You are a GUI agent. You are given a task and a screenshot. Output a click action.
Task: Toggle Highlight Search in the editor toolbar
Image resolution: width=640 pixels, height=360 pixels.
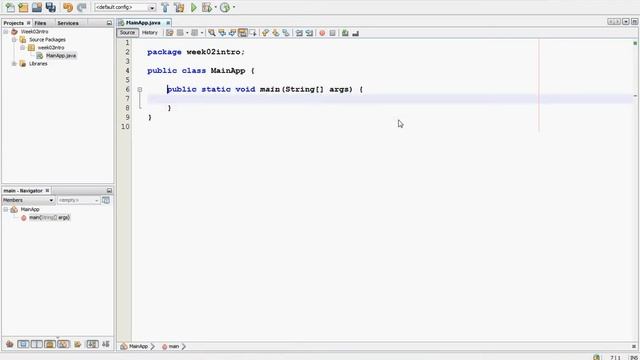point(242,33)
